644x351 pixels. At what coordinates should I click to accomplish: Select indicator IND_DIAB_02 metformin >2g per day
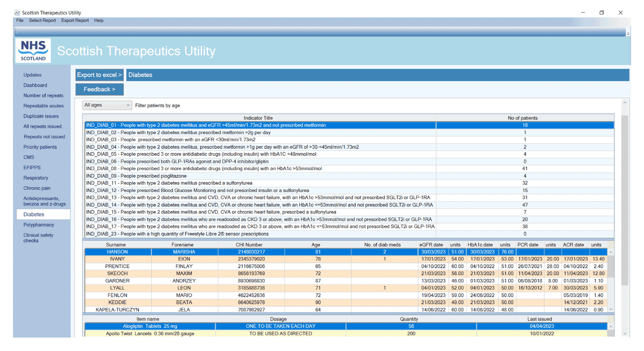point(349,133)
